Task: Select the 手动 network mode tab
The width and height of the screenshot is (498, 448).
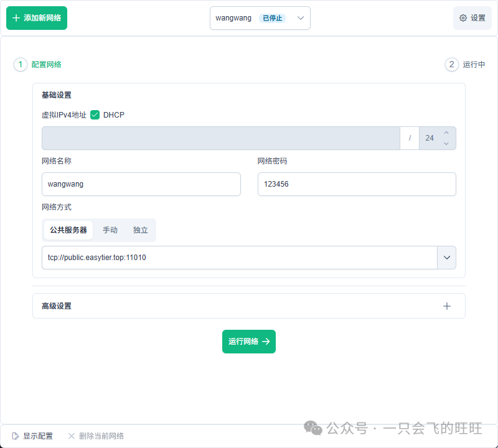Action: [110, 230]
